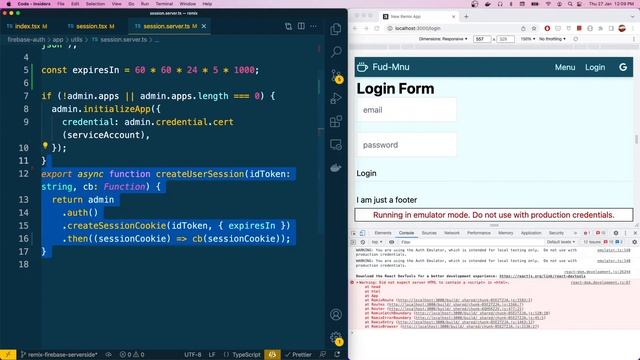Viewport: 640px width, 360px height.
Task: Click the Chrome profile avatar
Action: point(622,28)
